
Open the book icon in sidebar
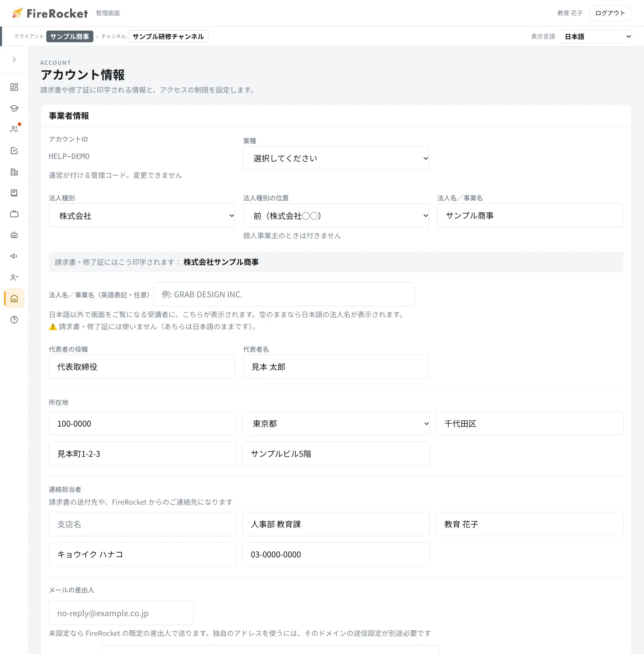(x=14, y=193)
